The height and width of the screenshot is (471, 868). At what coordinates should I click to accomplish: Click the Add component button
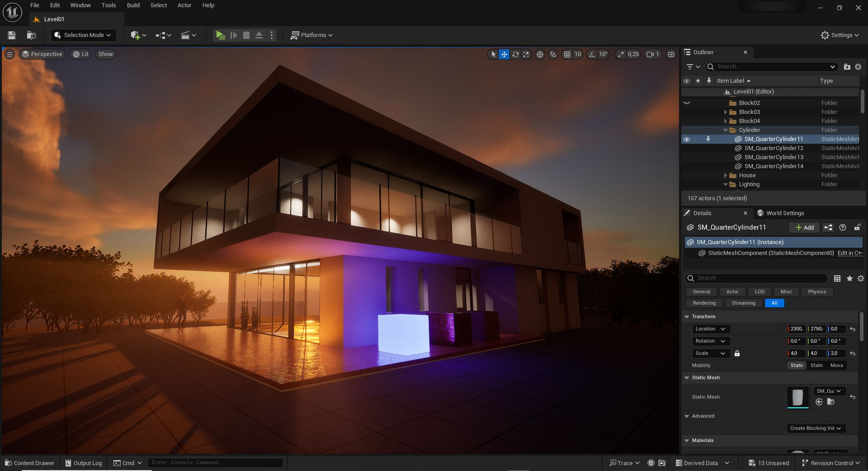(804, 227)
